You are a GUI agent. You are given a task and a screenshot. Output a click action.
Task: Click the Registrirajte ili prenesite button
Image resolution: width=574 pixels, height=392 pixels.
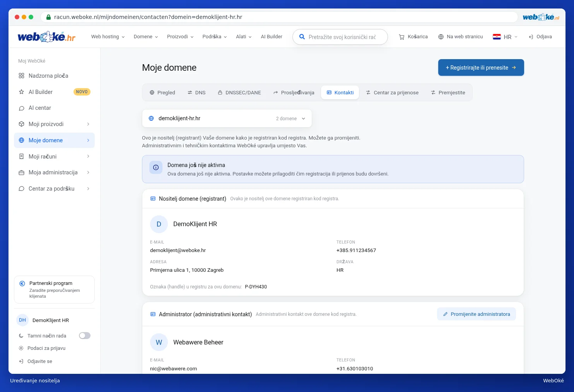(481, 68)
